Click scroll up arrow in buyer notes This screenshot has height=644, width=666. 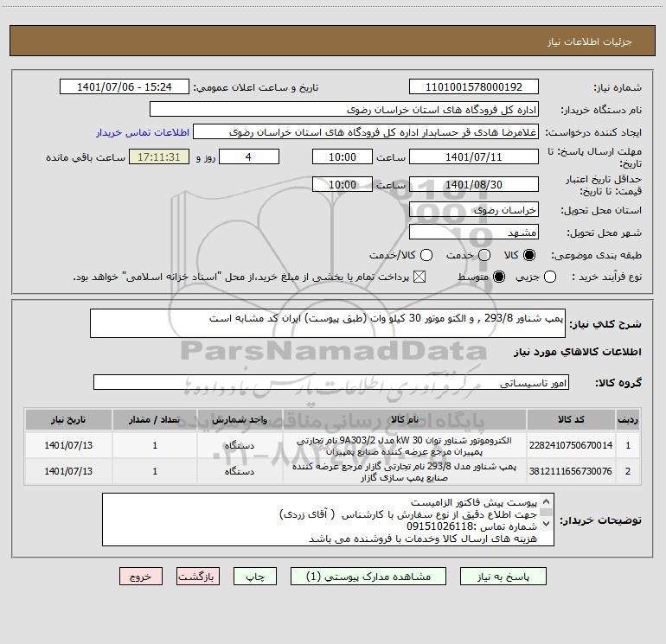(547, 501)
